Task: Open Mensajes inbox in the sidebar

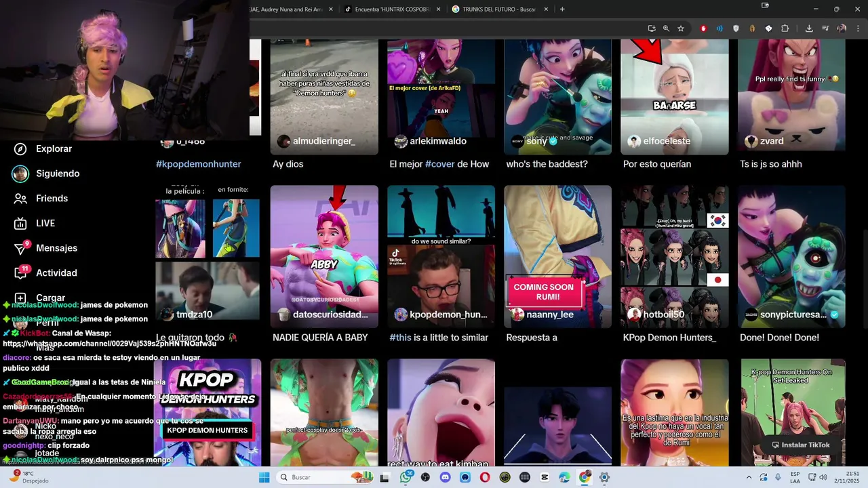Action: [46, 248]
